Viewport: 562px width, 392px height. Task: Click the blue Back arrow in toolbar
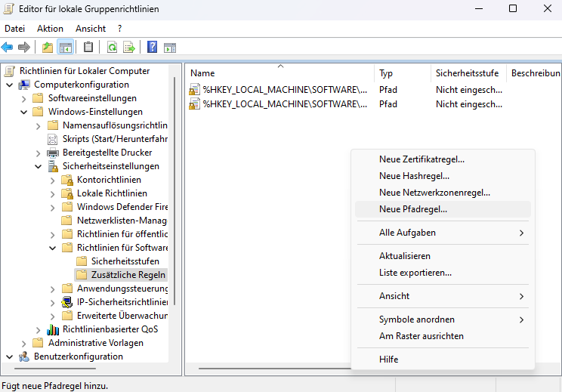pos(8,47)
